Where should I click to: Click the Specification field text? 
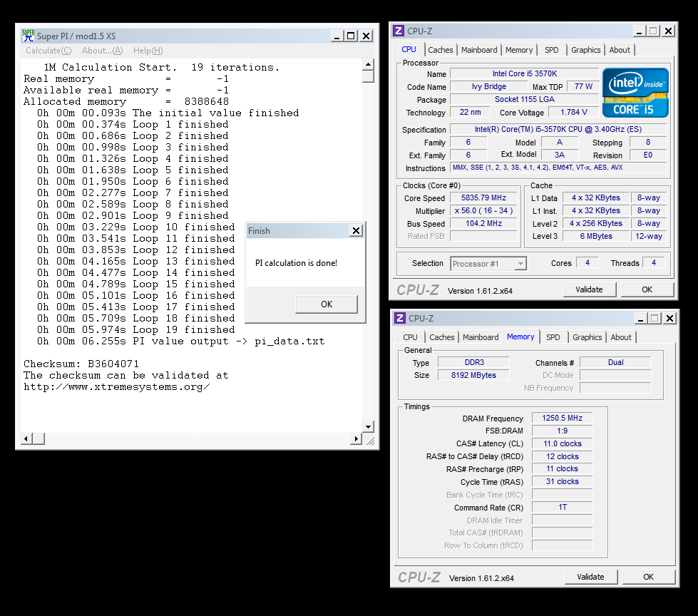pos(558,130)
